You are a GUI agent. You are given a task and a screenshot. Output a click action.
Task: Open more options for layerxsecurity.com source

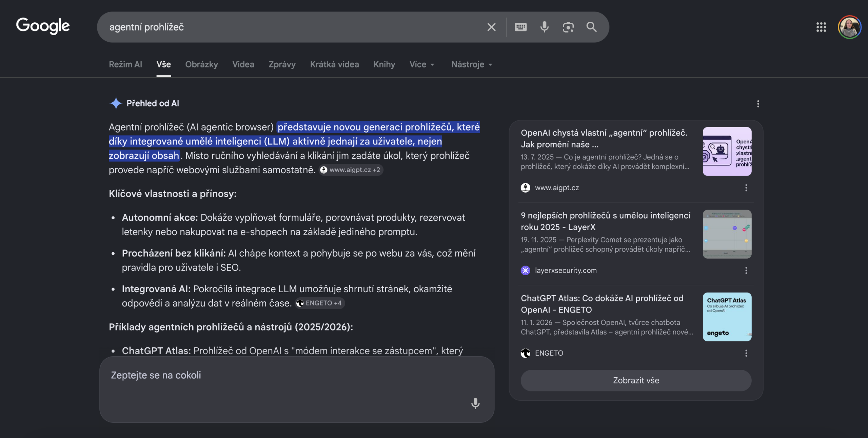(x=746, y=271)
